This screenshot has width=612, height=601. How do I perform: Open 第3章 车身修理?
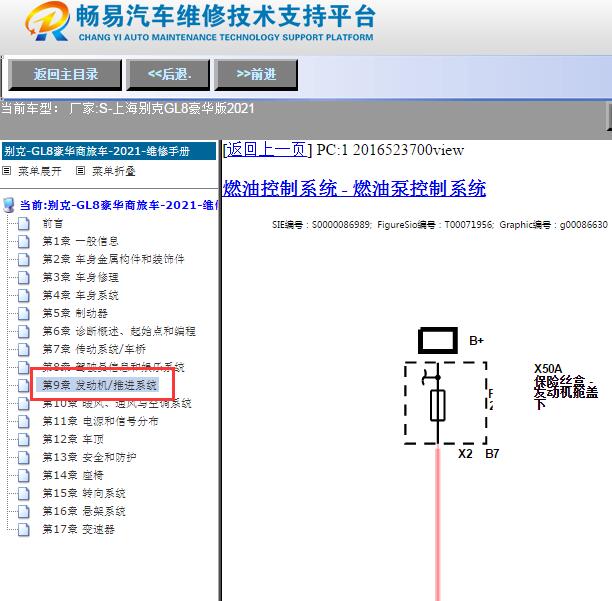point(80,277)
